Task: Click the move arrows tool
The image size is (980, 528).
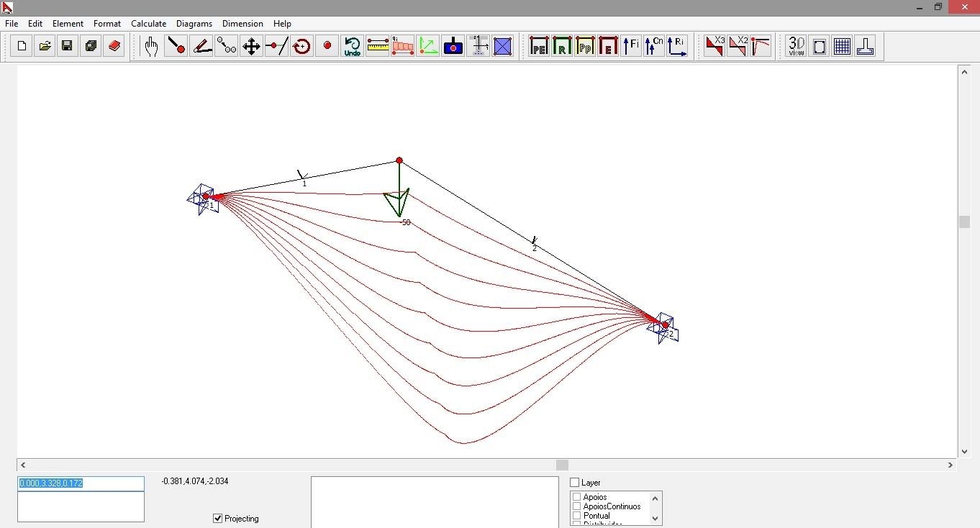Action: 251,47
